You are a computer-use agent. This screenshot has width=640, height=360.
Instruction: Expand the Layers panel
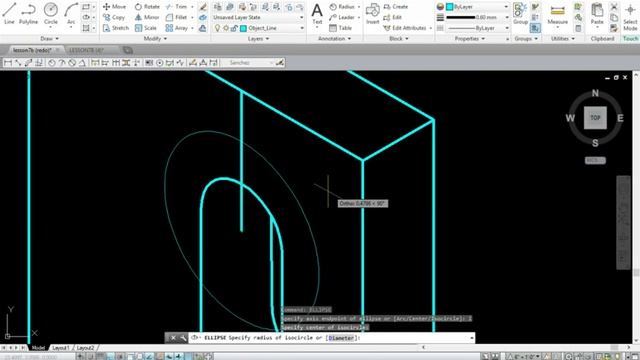(x=258, y=38)
